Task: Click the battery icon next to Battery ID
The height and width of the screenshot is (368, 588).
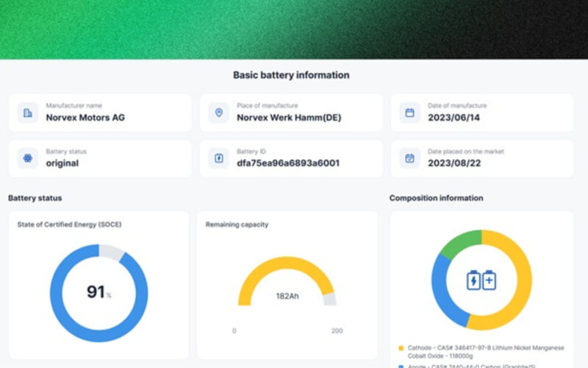Action: 218,158
